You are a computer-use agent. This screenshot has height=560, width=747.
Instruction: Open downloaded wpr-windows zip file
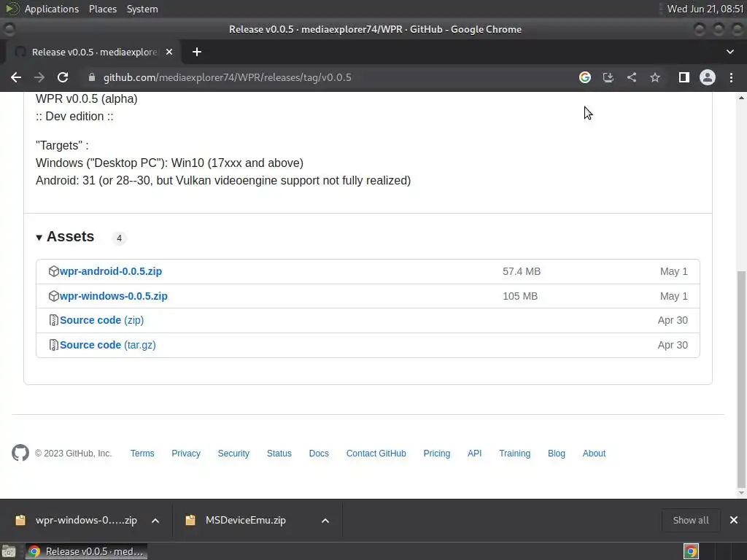coord(76,521)
